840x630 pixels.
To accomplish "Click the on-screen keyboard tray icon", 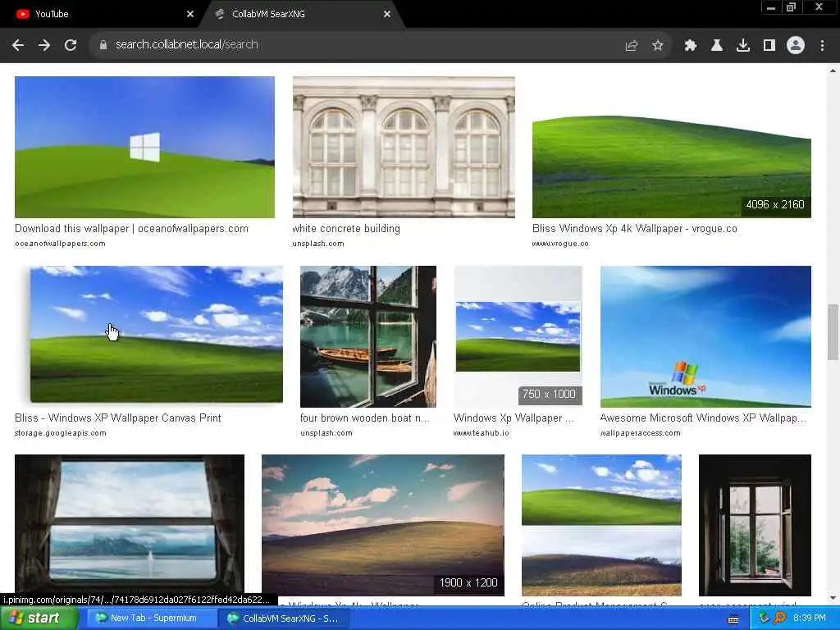I will (733, 620).
